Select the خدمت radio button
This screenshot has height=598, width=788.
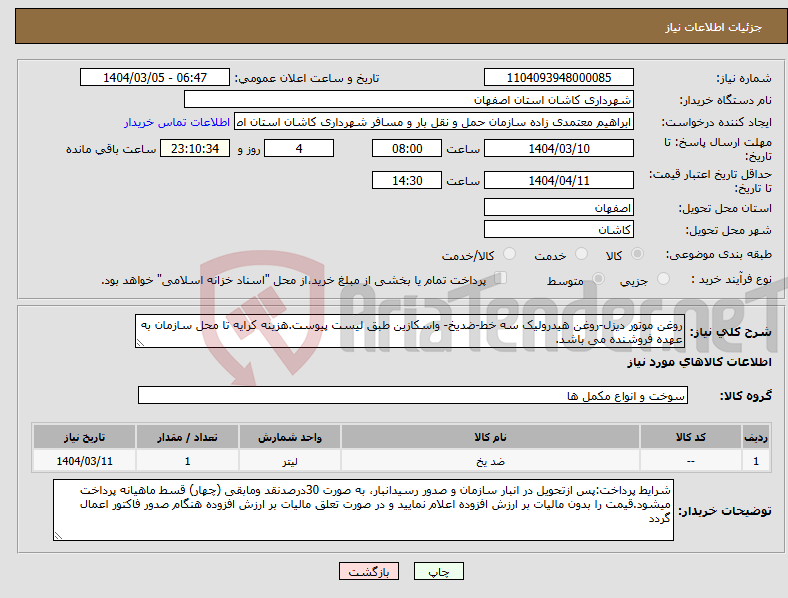581,254
